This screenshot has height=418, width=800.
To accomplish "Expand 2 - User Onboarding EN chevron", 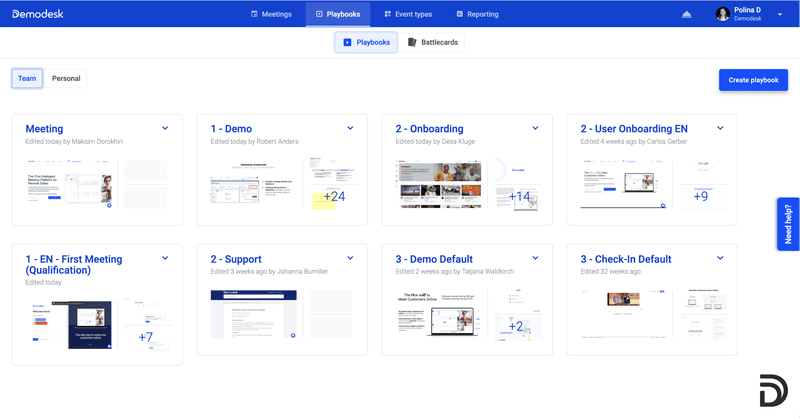I will coord(720,128).
